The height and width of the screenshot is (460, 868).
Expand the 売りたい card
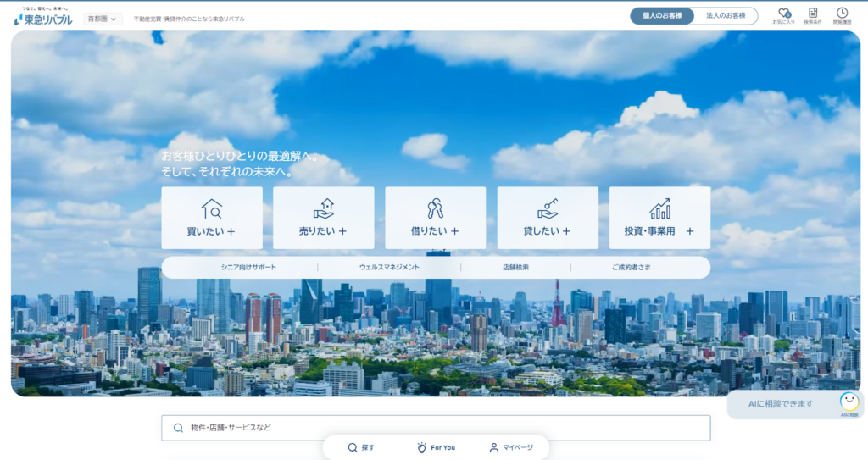(x=323, y=218)
